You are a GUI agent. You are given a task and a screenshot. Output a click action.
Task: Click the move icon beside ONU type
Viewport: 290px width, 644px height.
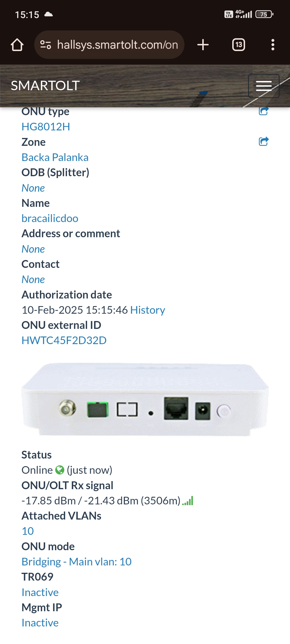pos(264,111)
